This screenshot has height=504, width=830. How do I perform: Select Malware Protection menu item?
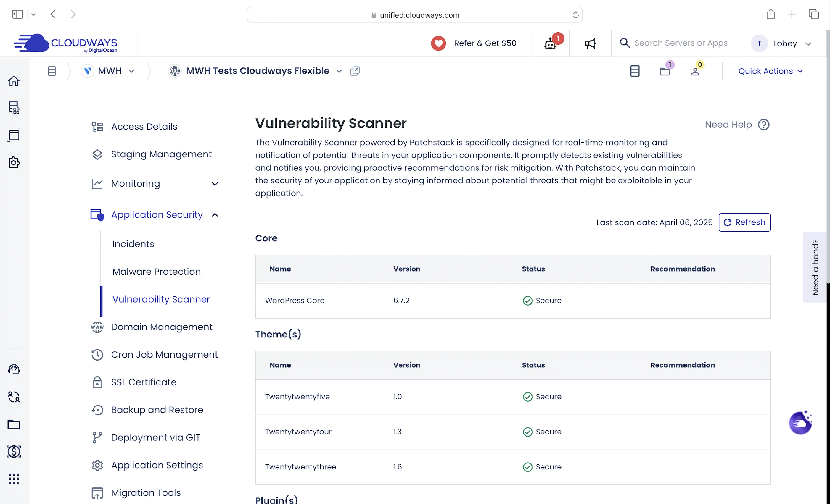(x=157, y=272)
